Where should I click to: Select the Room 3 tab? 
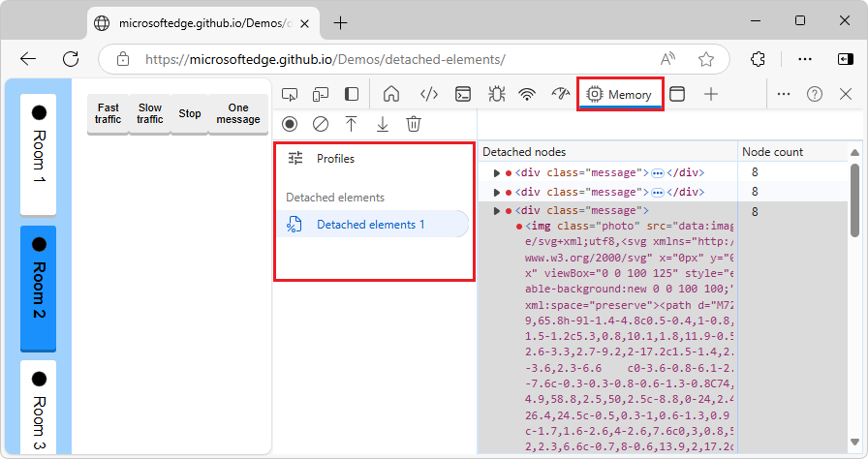point(39,407)
